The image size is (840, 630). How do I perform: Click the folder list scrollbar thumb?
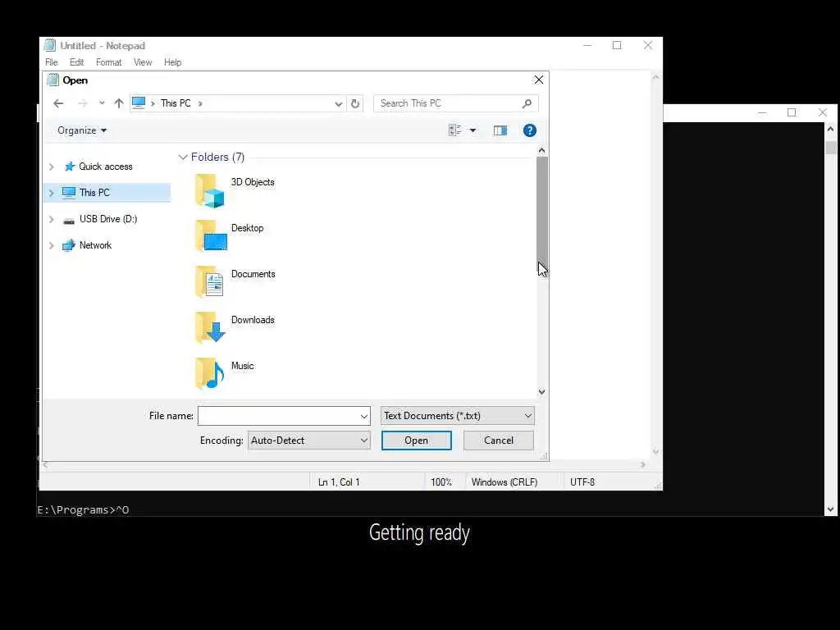pos(541,211)
